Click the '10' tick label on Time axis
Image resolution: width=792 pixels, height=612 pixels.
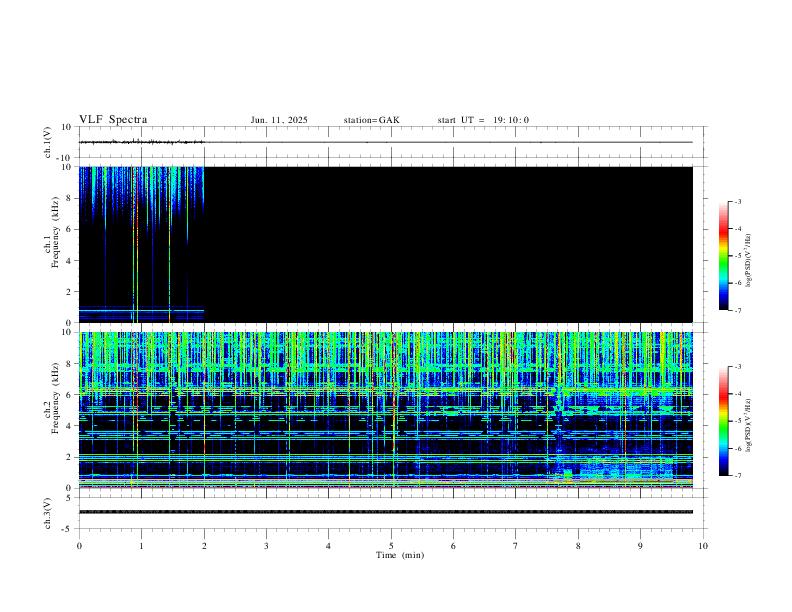[703, 546]
